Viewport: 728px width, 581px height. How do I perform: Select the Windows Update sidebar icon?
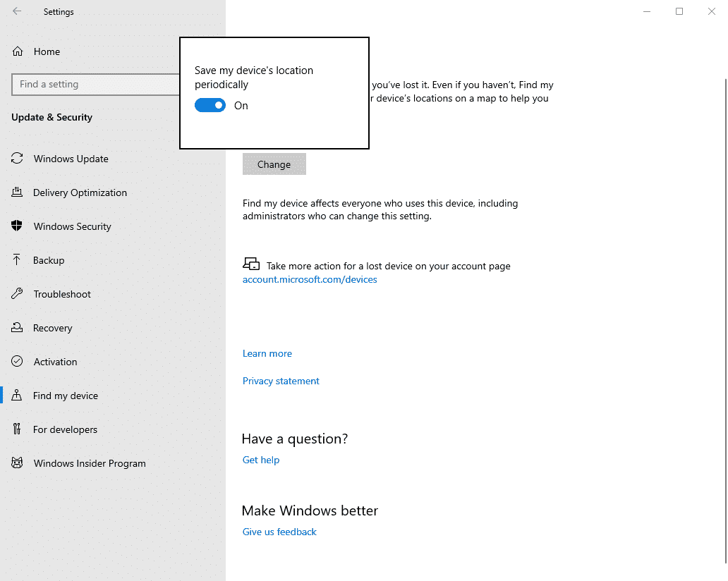click(17, 159)
